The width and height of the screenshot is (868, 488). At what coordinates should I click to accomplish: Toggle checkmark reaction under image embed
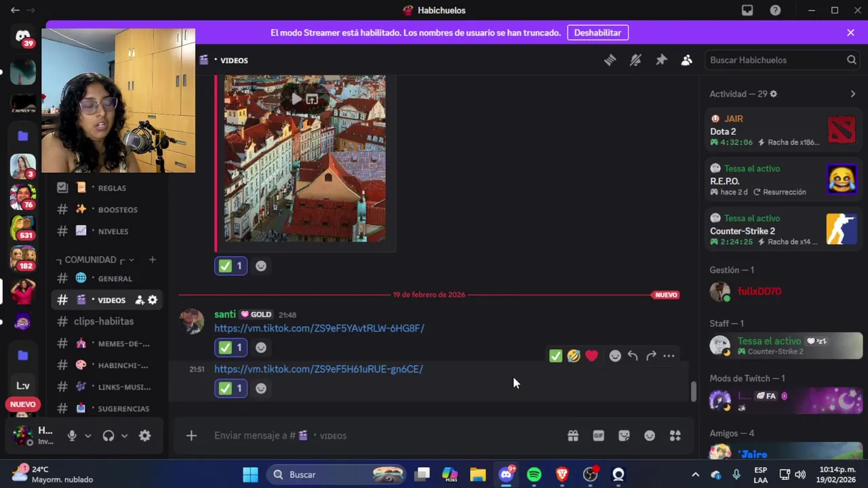(x=231, y=266)
